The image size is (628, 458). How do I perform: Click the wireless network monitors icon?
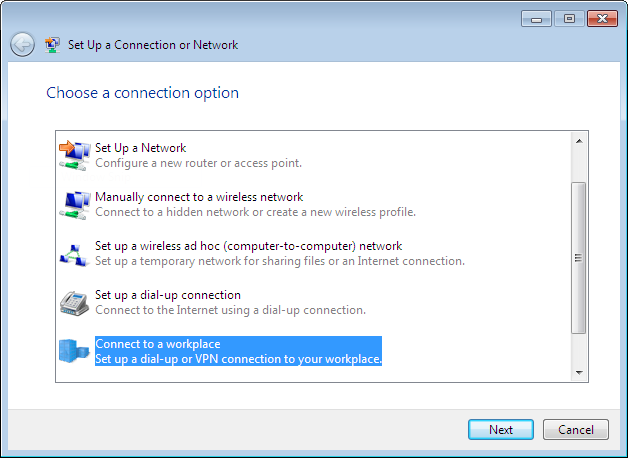[x=75, y=204]
